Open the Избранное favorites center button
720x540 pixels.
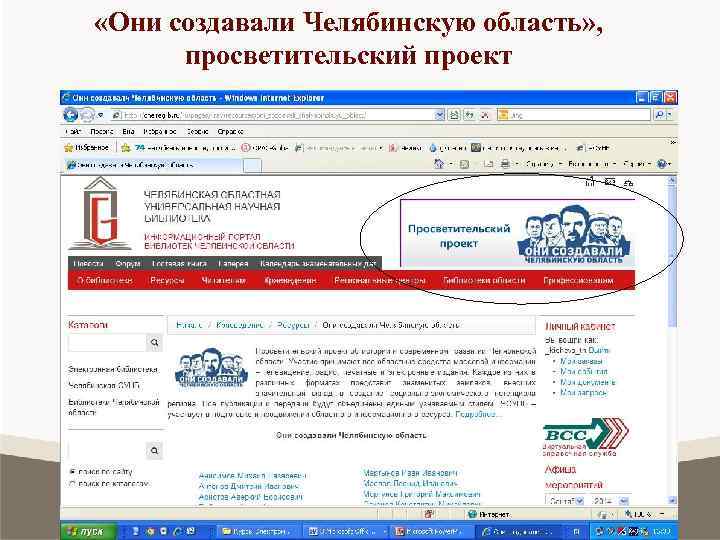click(x=87, y=147)
